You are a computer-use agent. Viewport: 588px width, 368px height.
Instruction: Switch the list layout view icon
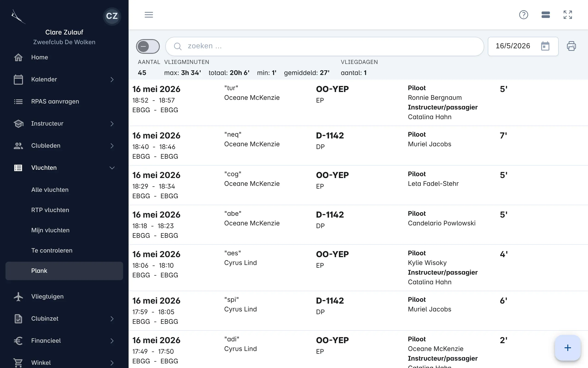point(546,15)
